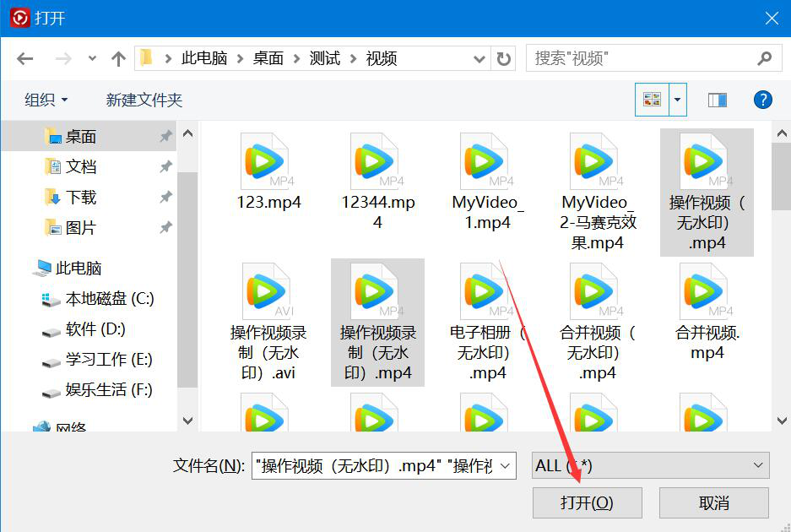This screenshot has width=791, height=532.
Task: Click the 测试 breadcrumb segment
Action: 324,58
